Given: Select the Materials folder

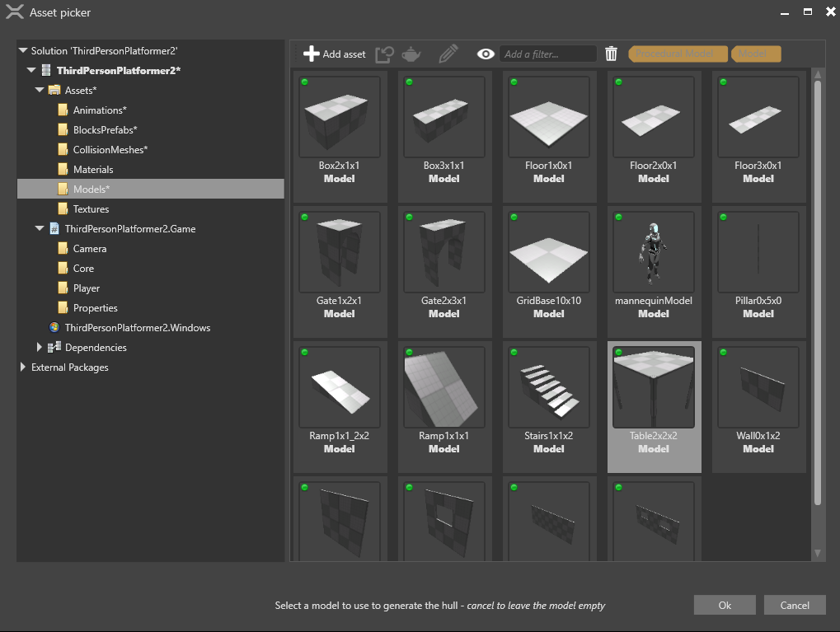Looking at the screenshot, I should 92,170.
